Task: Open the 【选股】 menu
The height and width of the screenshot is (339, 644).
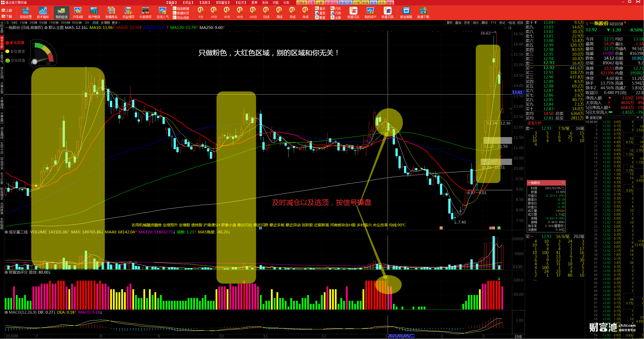Action: [205, 3]
